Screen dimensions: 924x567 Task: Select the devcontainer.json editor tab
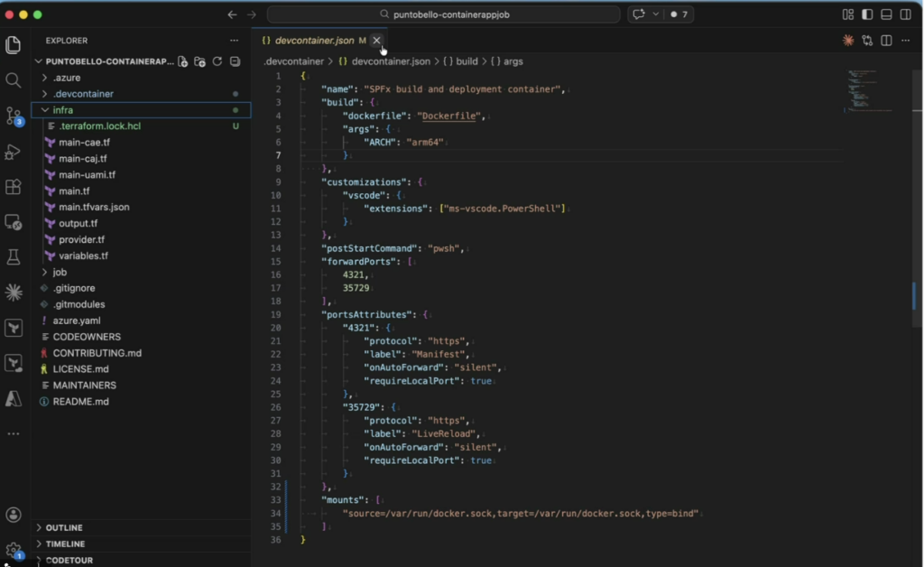click(x=312, y=41)
